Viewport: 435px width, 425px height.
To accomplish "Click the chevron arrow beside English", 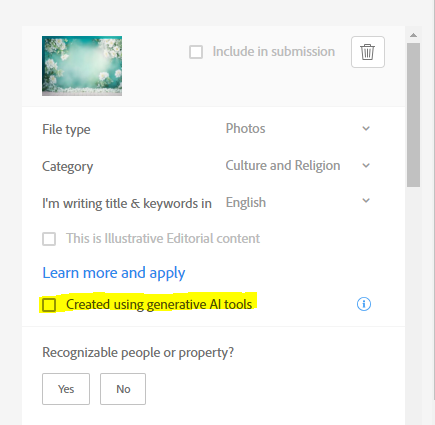I will click(x=366, y=200).
